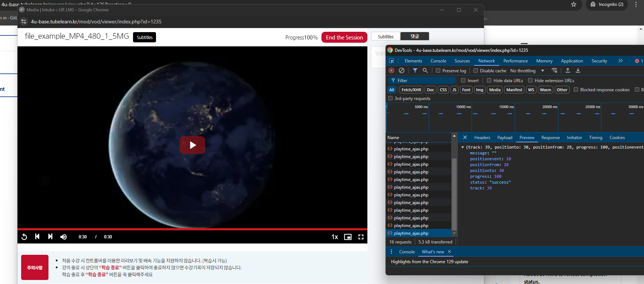This screenshot has height=284, width=644.
Task: Enable the Preserve log checkbox
Action: [x=438, y=70]
